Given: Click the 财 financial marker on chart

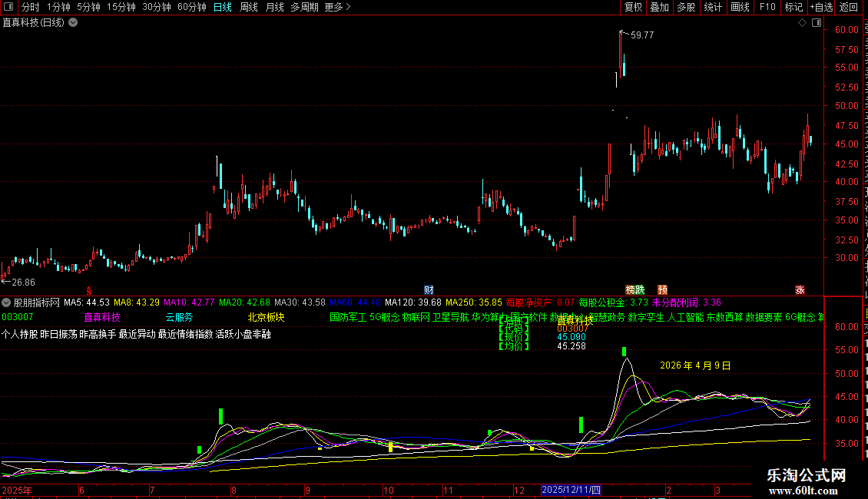Looking at the screenshot, I should [429, 289].
